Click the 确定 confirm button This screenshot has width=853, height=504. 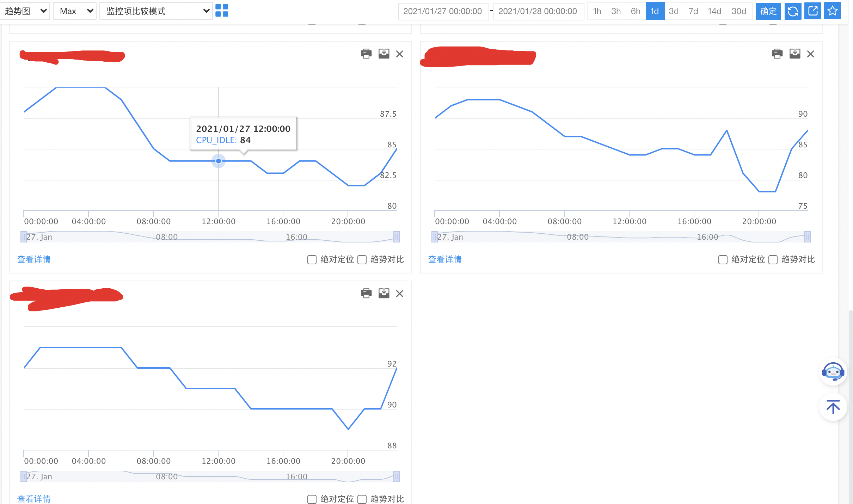(x=768, y=11)
